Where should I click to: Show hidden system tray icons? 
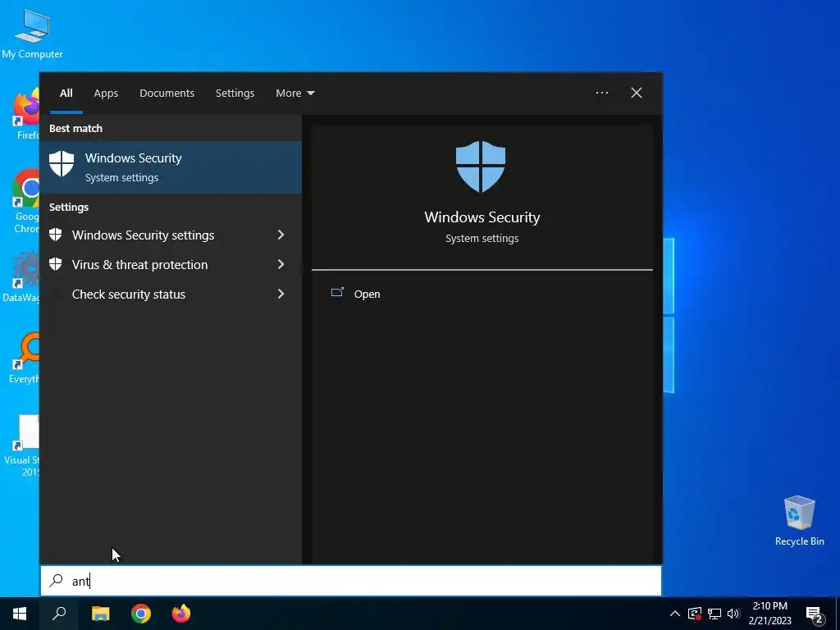pyautogui.click(x=675, y=614)
